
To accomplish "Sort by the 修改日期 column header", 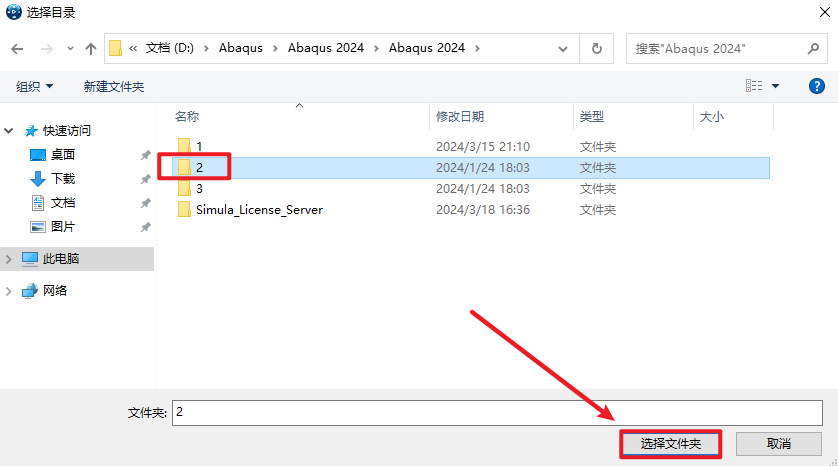I will (x=460, y=117).
